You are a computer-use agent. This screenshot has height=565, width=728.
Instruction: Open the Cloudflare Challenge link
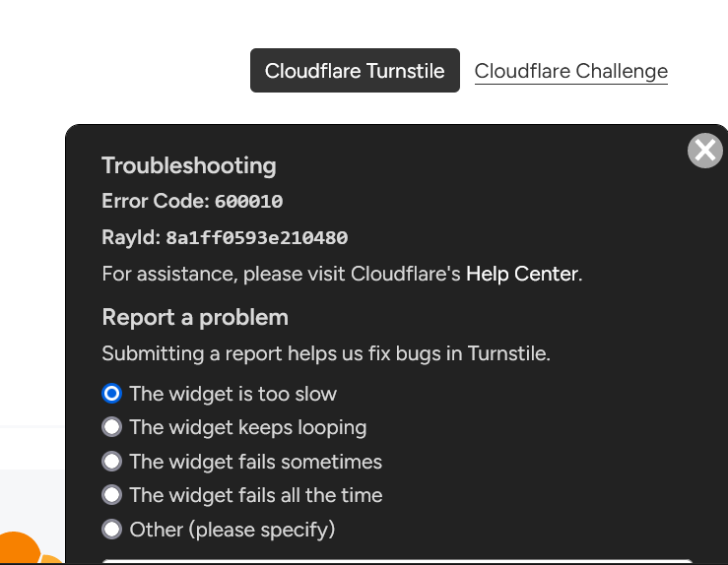pyautogui.click(x=570, y=71)
